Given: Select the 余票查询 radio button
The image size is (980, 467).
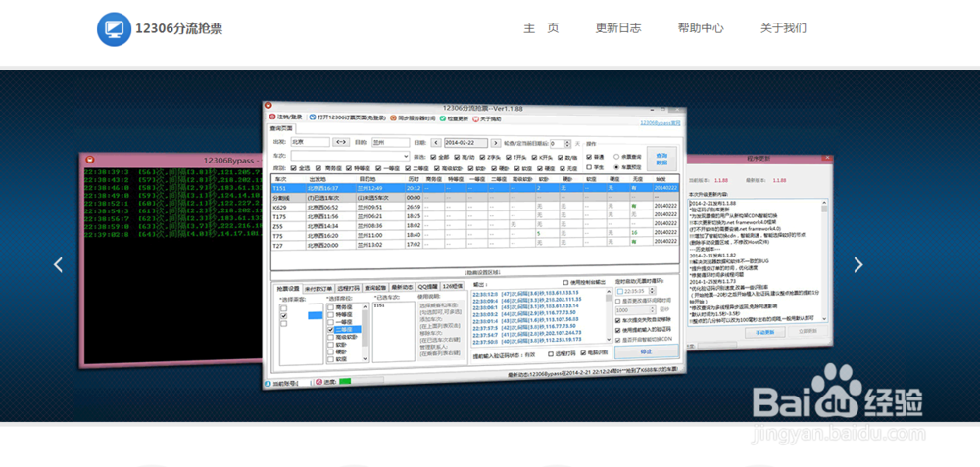Looking at the screenshot, I should [616, 157].
